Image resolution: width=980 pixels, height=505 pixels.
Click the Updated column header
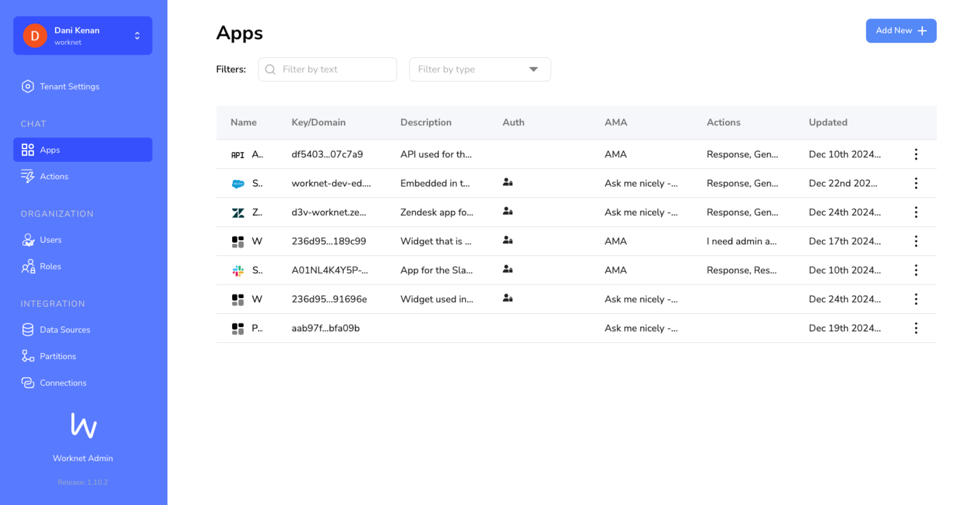coord(827,123)
